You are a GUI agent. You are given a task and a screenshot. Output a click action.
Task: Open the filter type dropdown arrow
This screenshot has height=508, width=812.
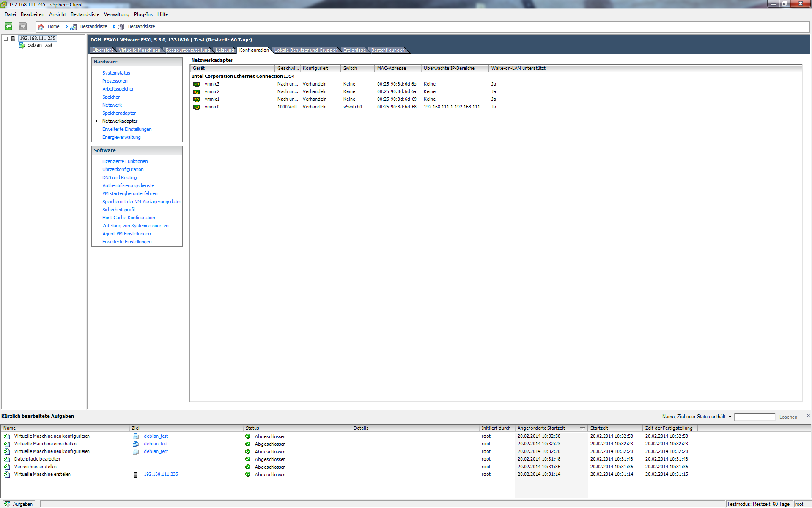730,417
